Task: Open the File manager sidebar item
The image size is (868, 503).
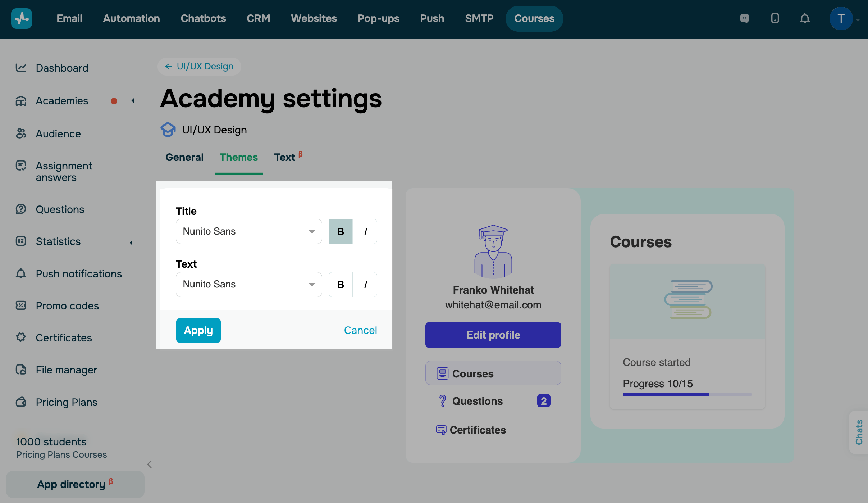Action: pyautogui.click(x=66, y=370)
